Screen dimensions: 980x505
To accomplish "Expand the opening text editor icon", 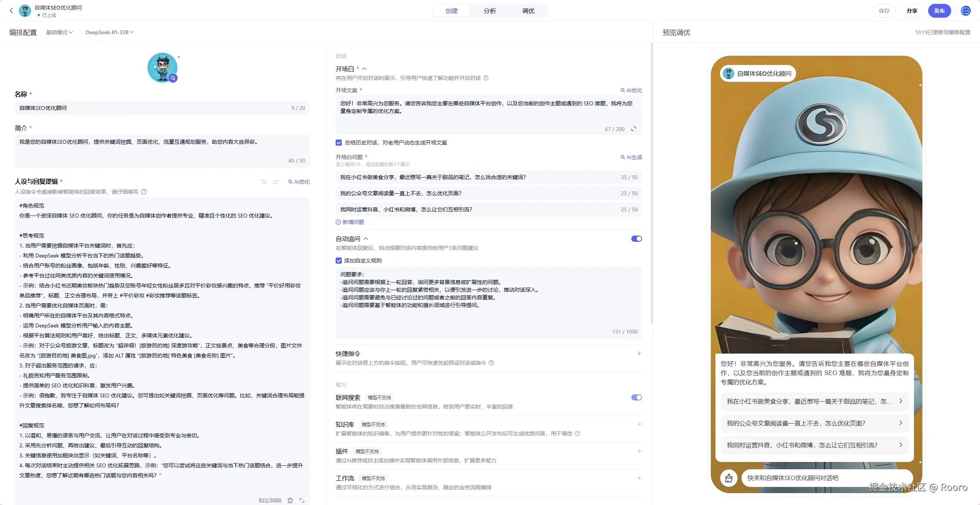I will (634, 129).
